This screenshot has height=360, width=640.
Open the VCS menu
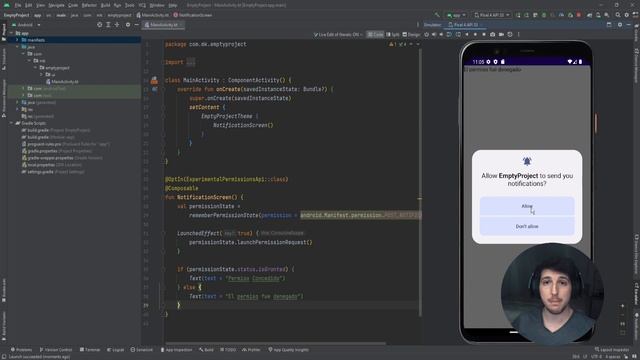pos(142,5)
